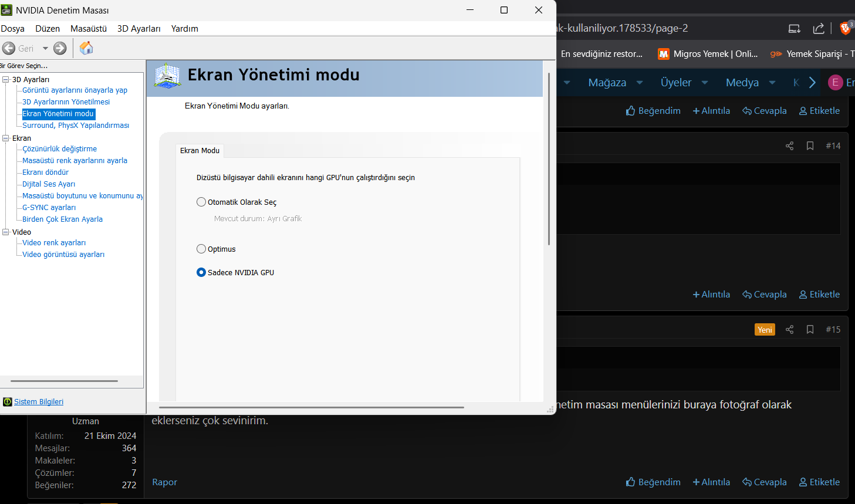Click the settings page vertical scrollbar

(x=549, y=158)
